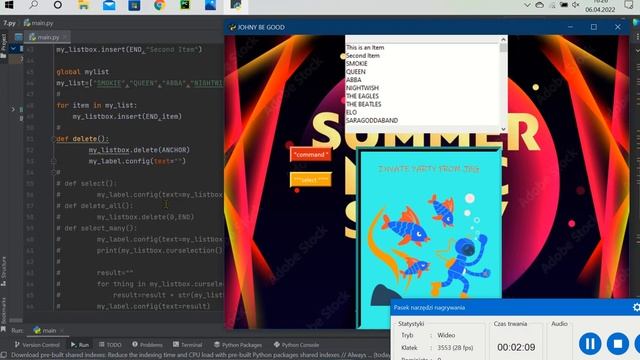
Task: Open the Problems tool window
Action: point(147,345)
